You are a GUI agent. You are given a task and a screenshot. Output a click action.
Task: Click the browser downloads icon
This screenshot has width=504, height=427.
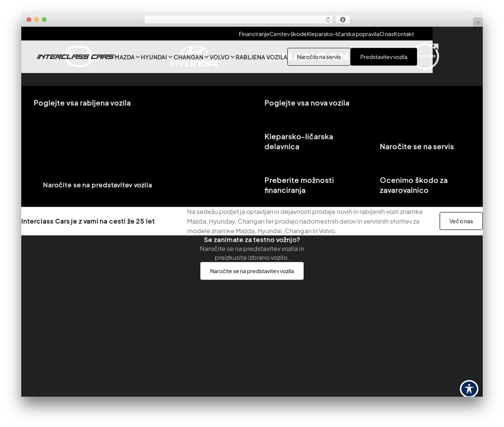[343, 20]
